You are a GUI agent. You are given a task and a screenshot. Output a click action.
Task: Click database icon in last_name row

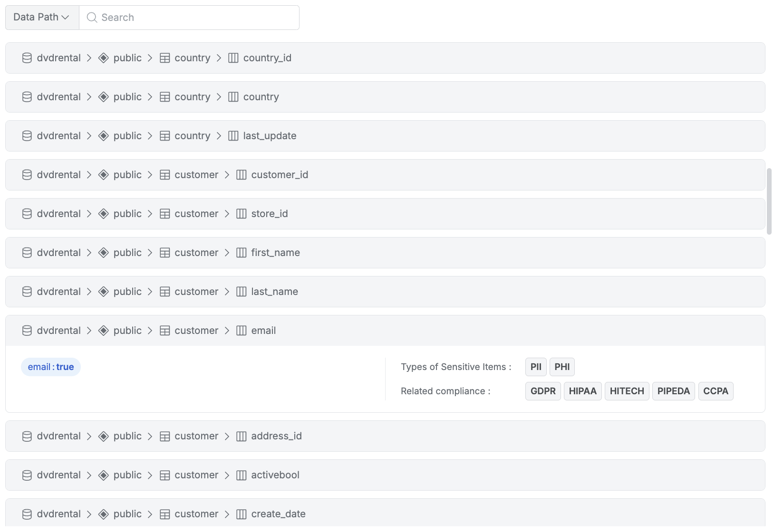tap(27, 292)
